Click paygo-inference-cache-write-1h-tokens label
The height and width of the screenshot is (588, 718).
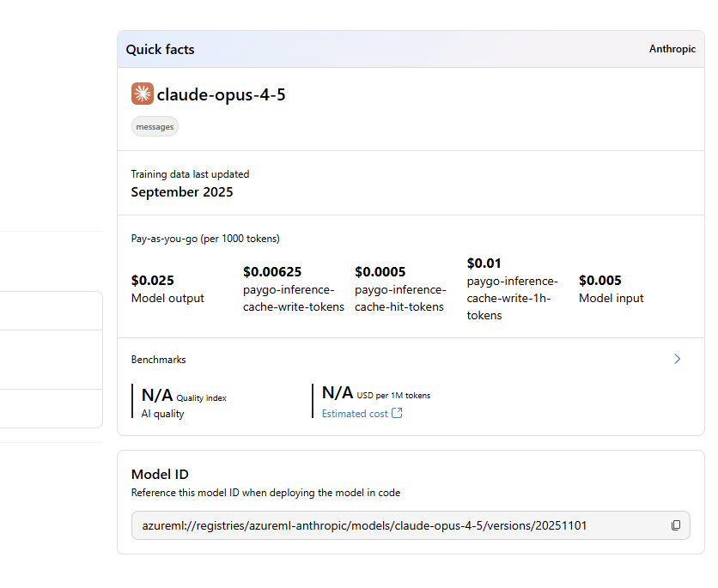[513, 299]
